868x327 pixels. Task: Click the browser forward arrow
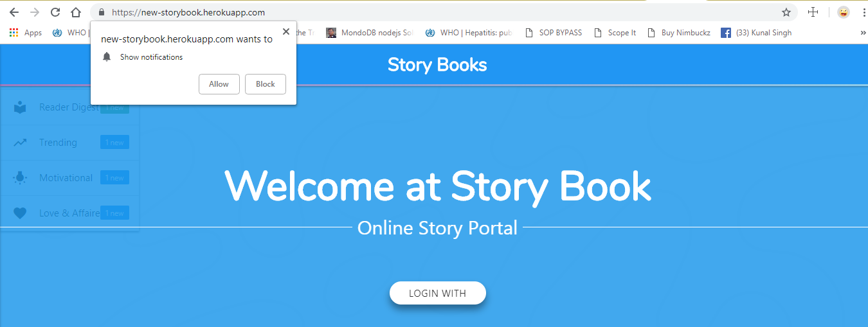[35, 12]
